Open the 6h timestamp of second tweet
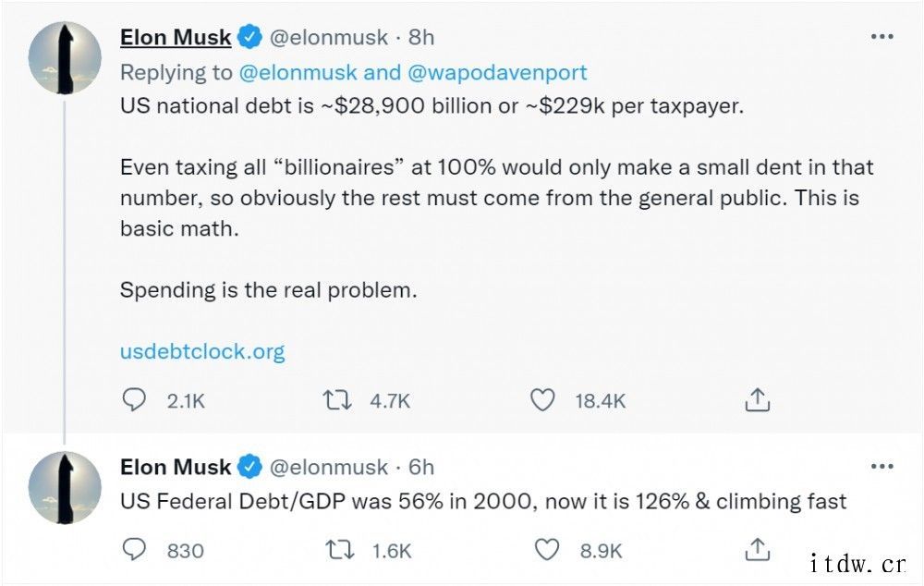 pos(421,467)
